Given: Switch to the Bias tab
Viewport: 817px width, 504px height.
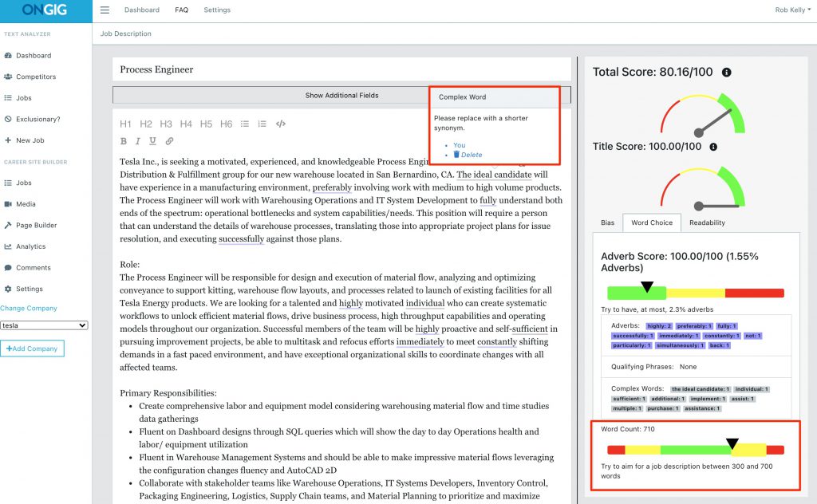Looking at the screenshot, I should pos(607,222).
